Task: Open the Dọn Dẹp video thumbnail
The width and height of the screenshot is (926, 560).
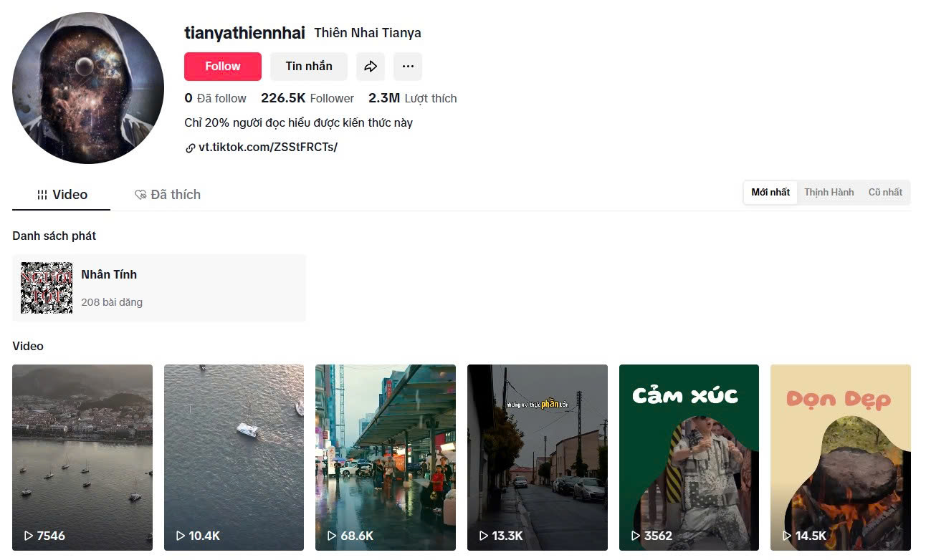Action: point(841,458)
